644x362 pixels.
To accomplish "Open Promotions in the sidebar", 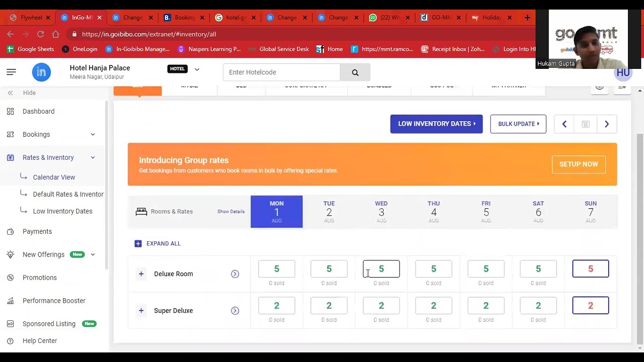I will point(39,278).
